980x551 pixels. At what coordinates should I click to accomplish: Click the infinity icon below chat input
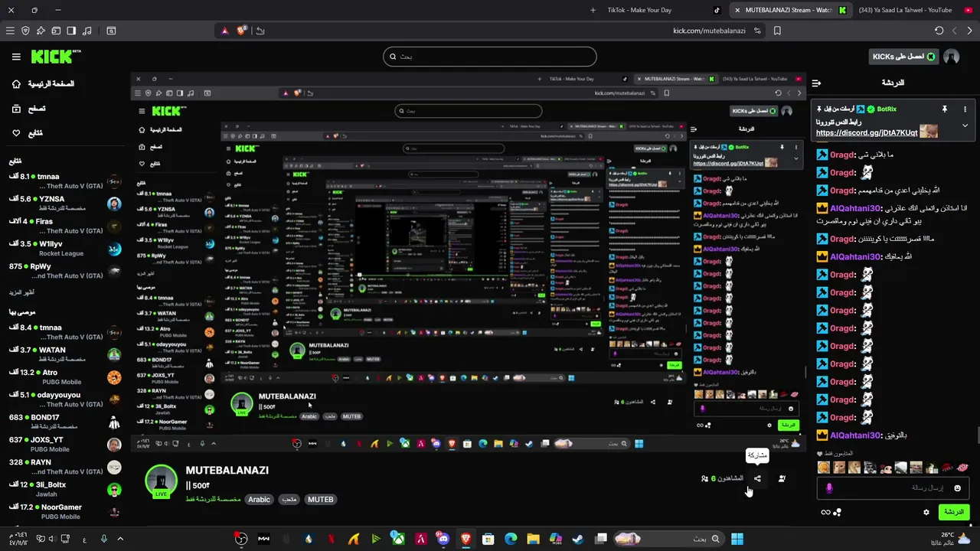[825, 512]
